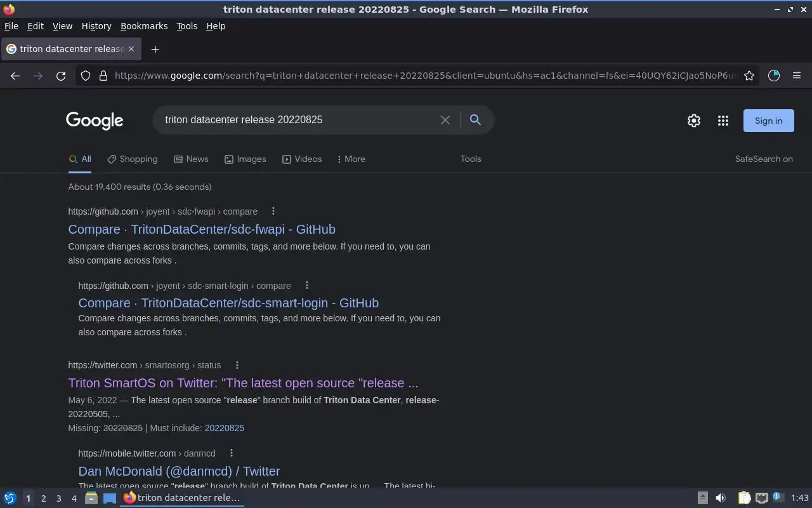This screenshot has width=812, height=508.
Task: Clear search text with the X icon
Action: tap(445, 120)
